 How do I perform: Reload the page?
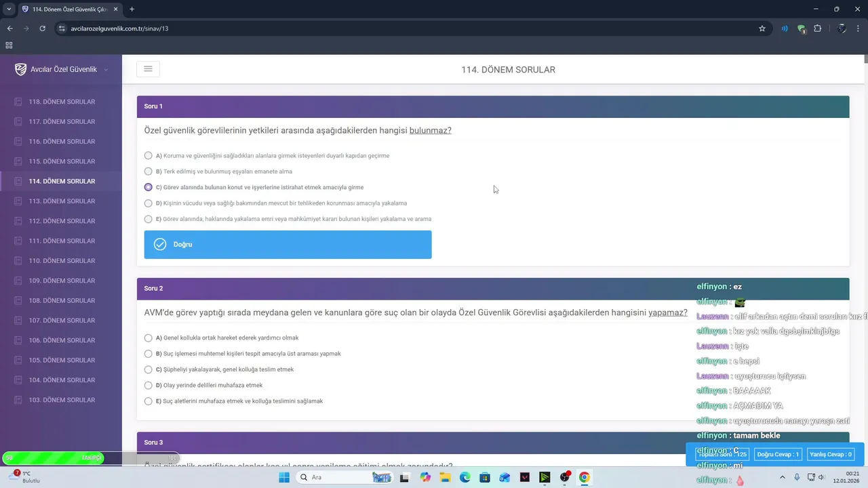[42, 28]
